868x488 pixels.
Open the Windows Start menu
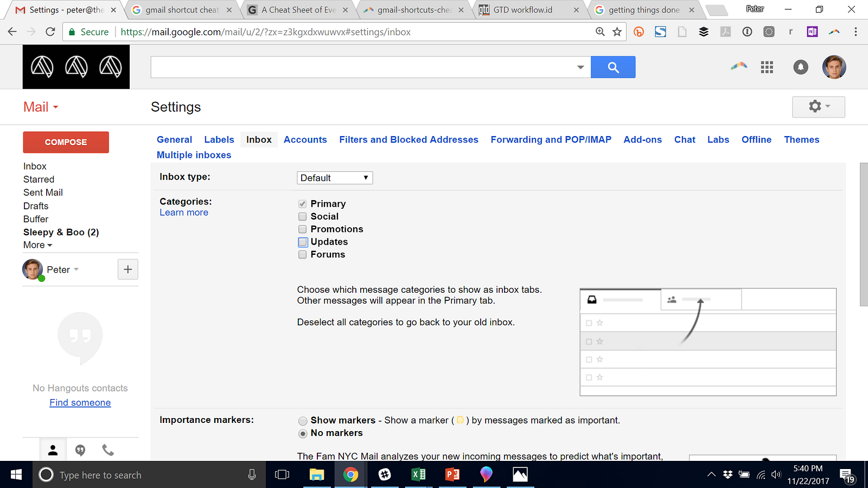click(x=16, y=475)
